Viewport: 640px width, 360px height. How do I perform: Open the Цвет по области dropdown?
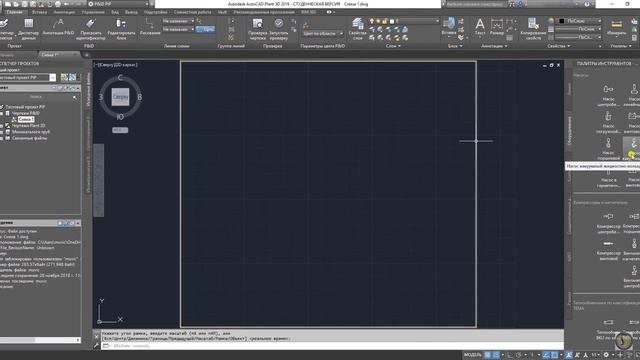click(x=323, y=33)
